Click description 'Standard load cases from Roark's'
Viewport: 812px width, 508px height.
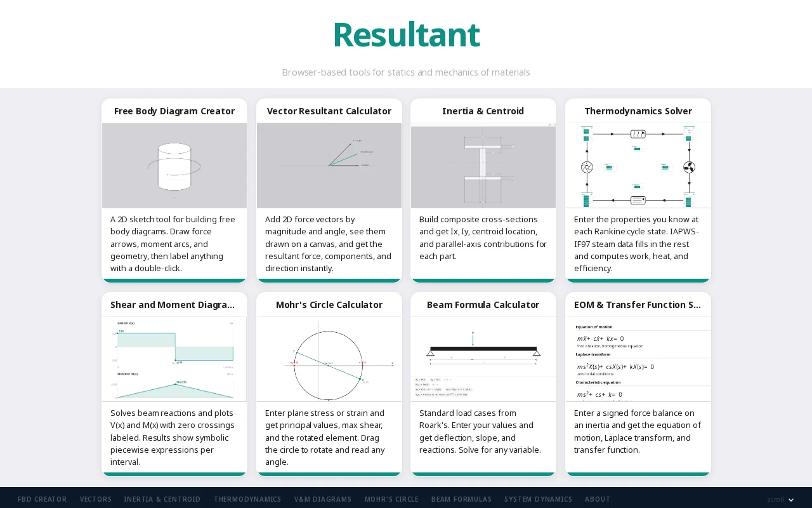483,431
